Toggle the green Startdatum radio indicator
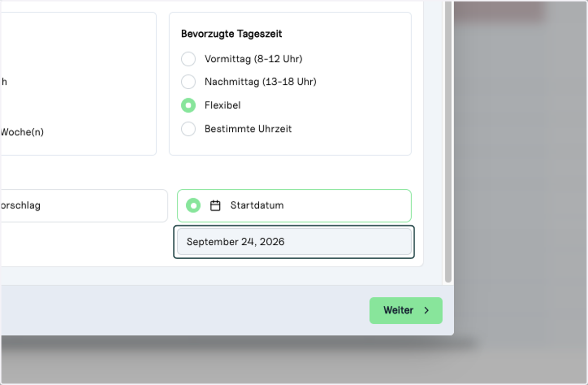This screenshot has width=588, height=385. point(194,205)
